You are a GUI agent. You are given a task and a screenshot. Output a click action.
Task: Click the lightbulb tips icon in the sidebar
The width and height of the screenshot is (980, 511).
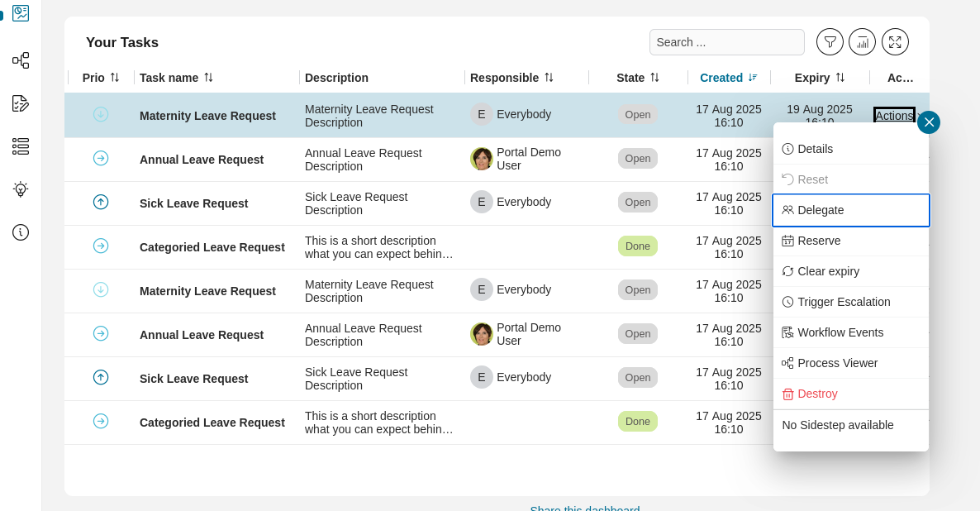[x=20, y=189]
